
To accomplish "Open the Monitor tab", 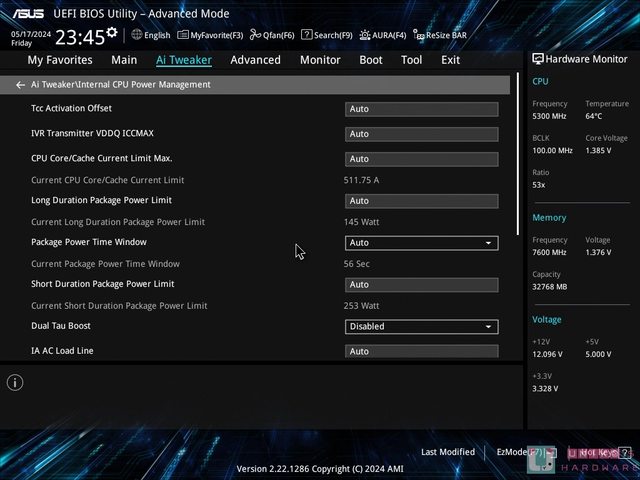I will pos(320,60).
